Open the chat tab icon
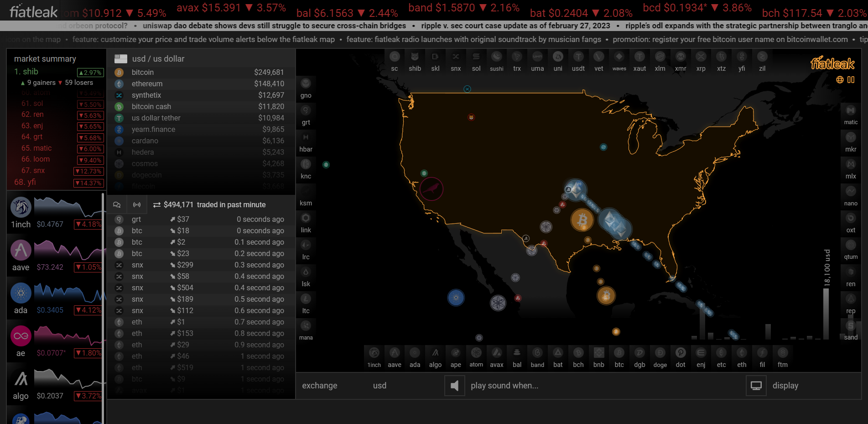 (x=117, y=205)
